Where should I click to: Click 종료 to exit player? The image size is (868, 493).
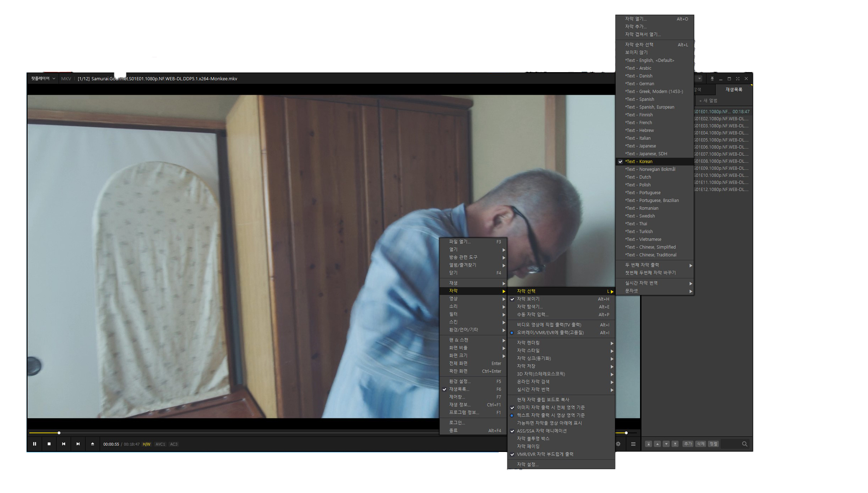pyautogui.click(x=473, y=431)
